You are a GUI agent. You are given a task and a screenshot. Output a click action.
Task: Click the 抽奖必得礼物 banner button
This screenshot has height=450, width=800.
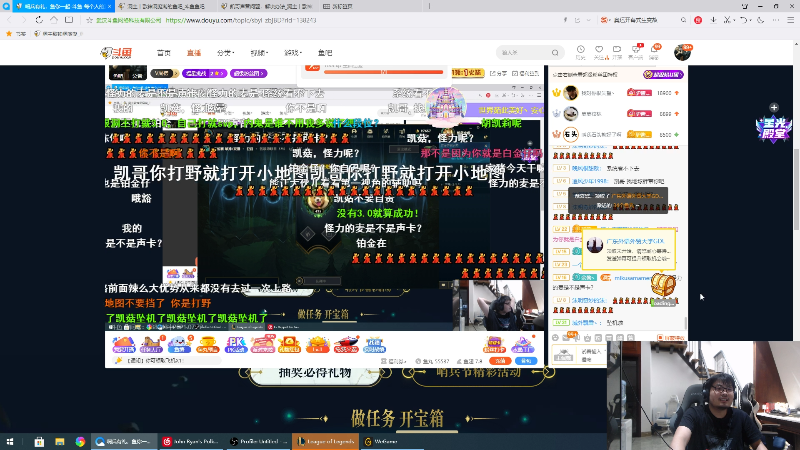(315, 372)
